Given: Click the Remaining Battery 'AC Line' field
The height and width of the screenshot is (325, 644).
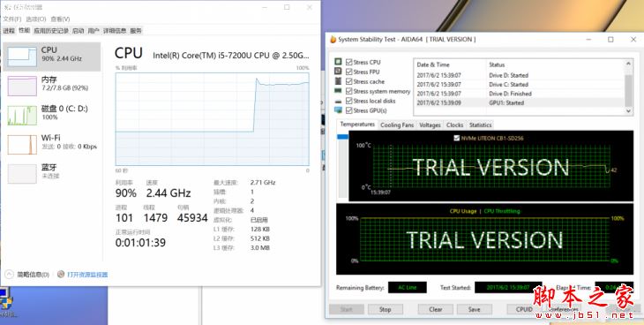Looking at the screenshot, I should click(407, 288).
